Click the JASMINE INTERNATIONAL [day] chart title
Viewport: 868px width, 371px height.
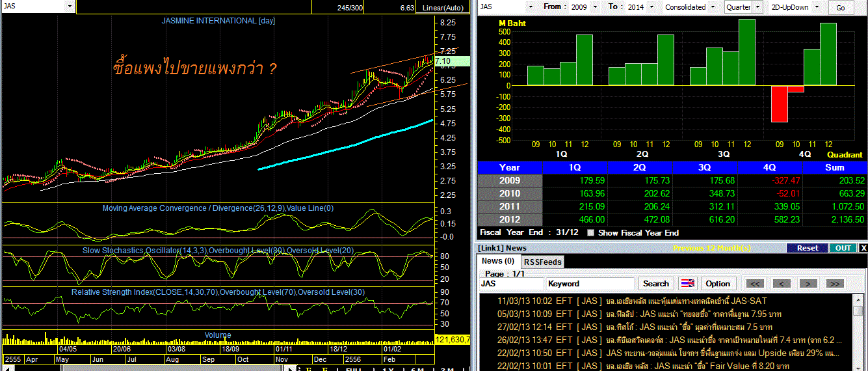tap(218, 21)
